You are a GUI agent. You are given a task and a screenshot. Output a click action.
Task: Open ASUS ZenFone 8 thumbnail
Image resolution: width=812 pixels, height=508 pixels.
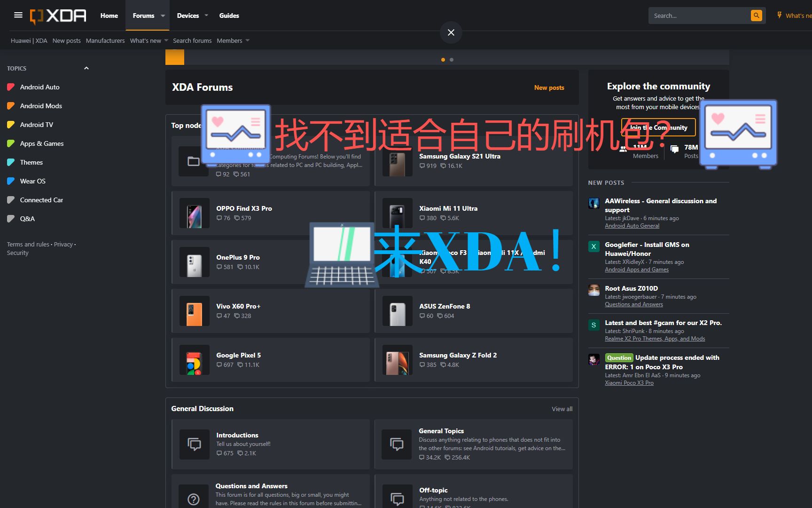(x=398, y=311)
